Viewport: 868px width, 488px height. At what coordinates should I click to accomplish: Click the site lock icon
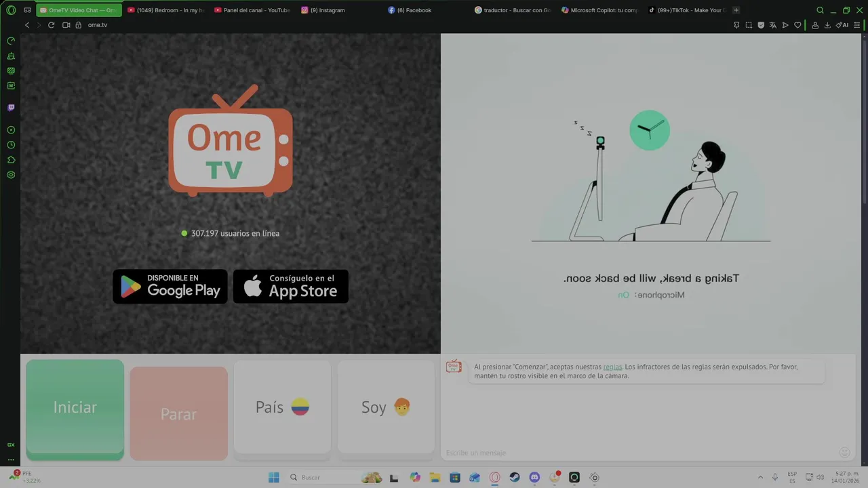[x=78, y=25]
